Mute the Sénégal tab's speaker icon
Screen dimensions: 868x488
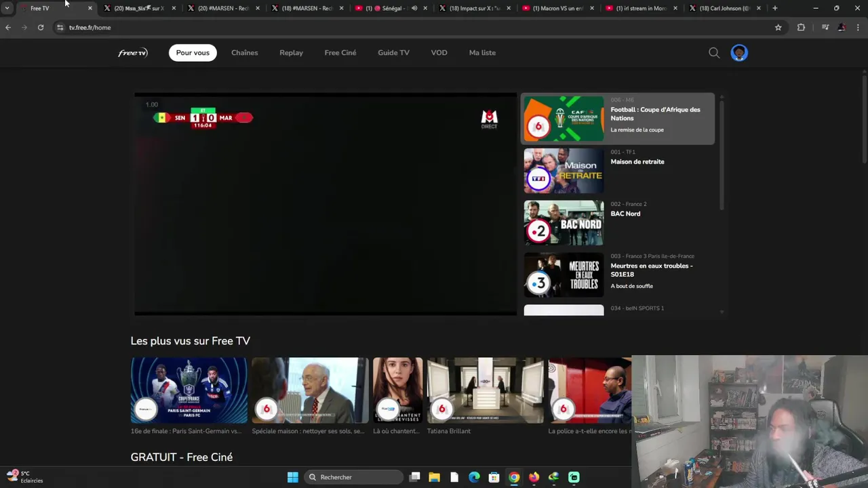(x=414, y=8)
